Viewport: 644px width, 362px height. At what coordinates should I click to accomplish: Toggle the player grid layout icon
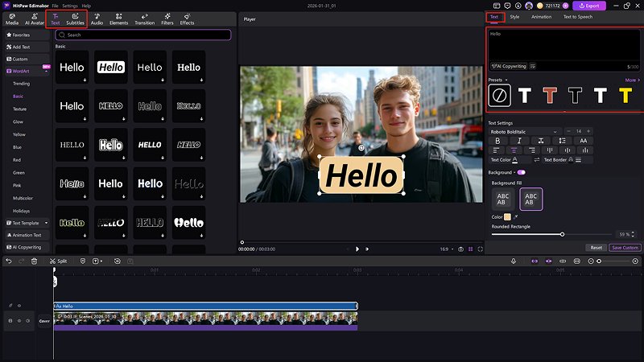471,249
